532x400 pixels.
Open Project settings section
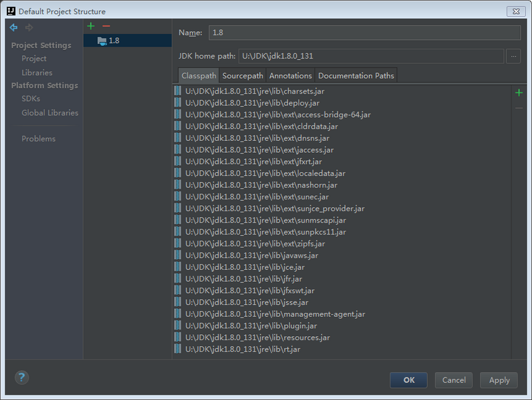click(x=34, y=58)
